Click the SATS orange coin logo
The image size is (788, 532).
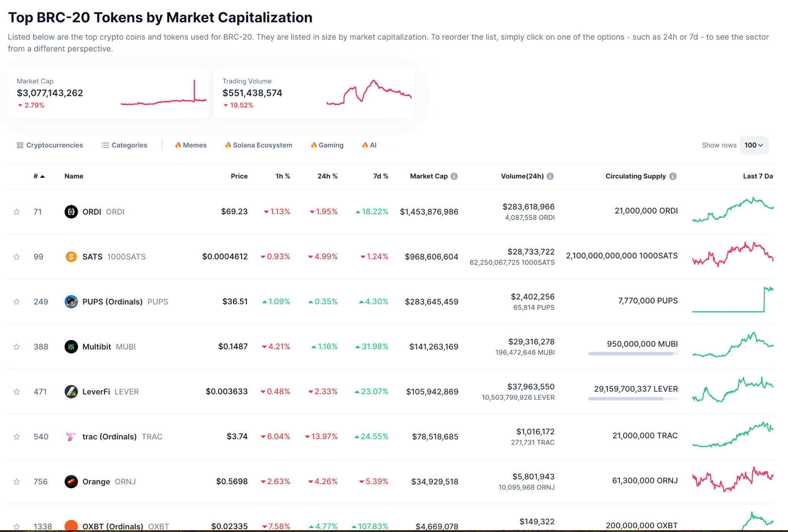click(x=71, y=257)
